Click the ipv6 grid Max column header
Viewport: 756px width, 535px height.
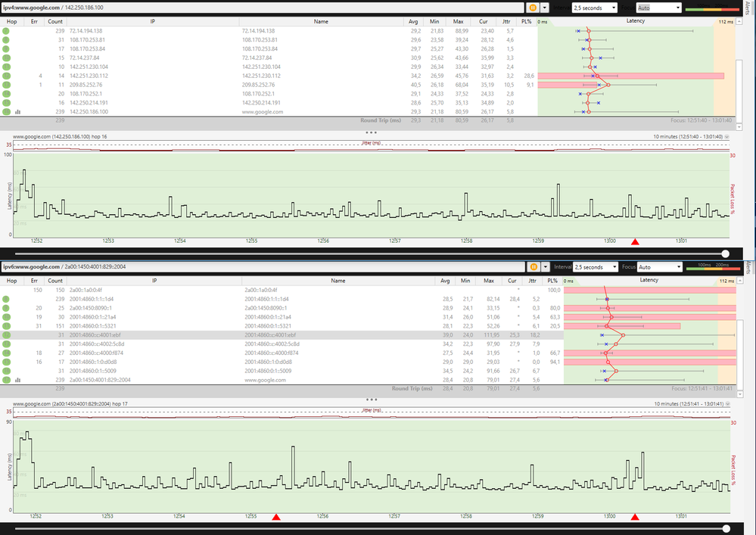click(x=489, y=281)
